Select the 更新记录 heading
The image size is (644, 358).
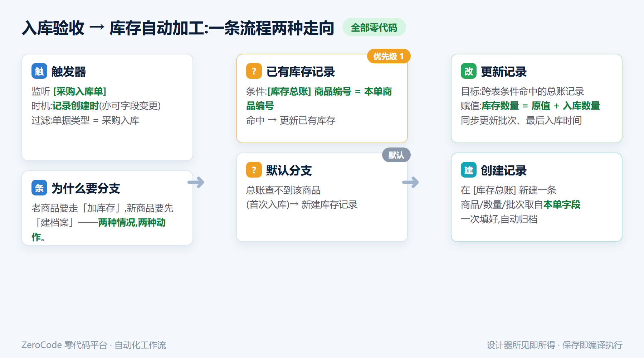pyautogui.click(x=504, y=72)
